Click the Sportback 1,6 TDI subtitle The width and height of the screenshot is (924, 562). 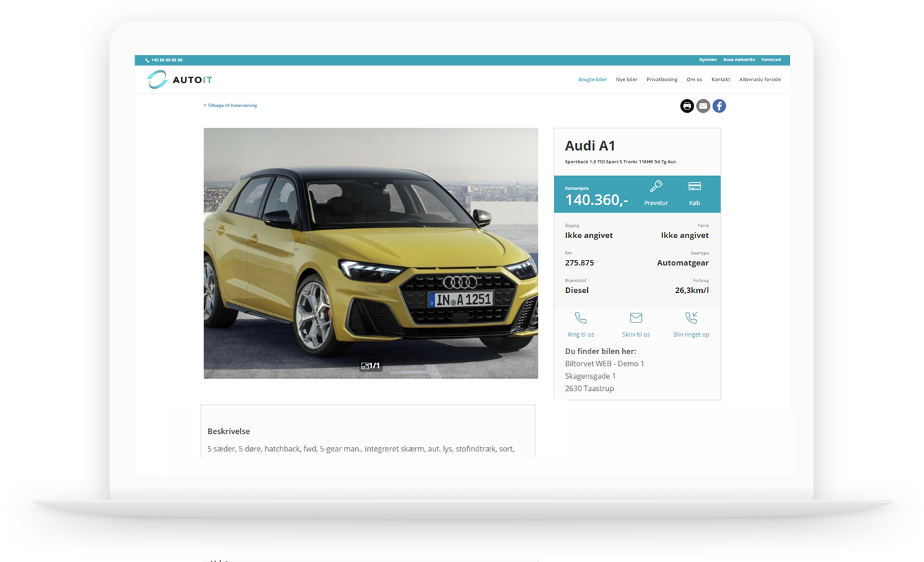click(620, 162)
